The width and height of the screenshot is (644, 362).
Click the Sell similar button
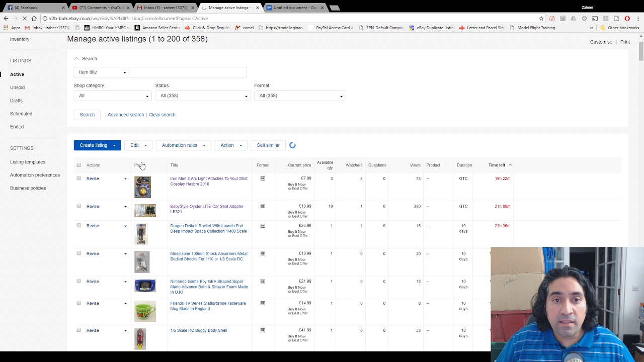point(268,145)
